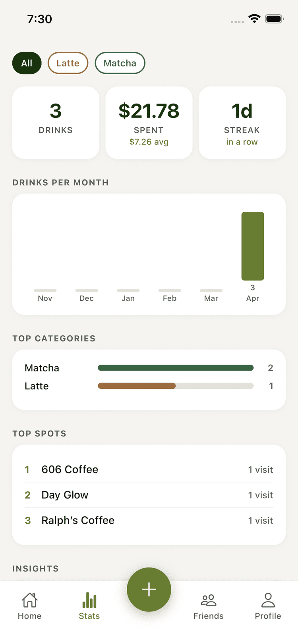The width and height of the screenshot is (298, 644).
Task: Go to the Profile person icon
Action: 268,600
